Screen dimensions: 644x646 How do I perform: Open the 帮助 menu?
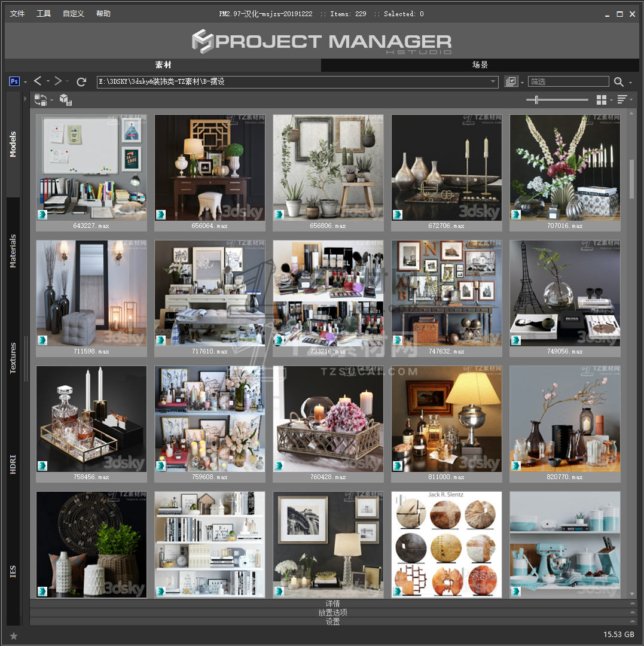[103, 14]
